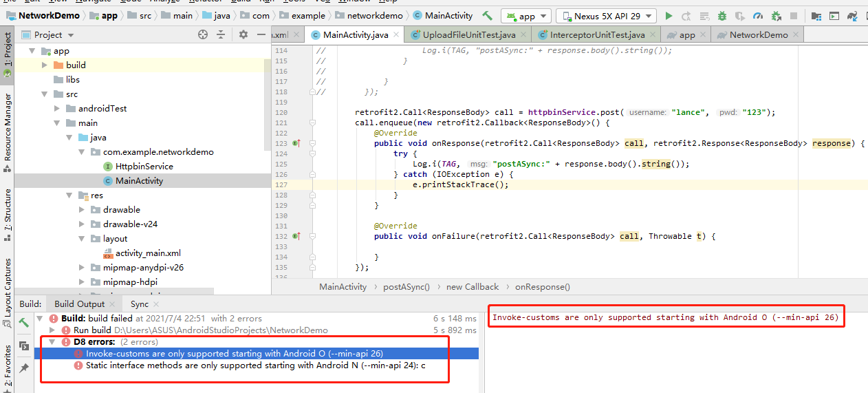
Task: Collapse the app module tree node
Action: pyautogui.click(x=32, y=51)
